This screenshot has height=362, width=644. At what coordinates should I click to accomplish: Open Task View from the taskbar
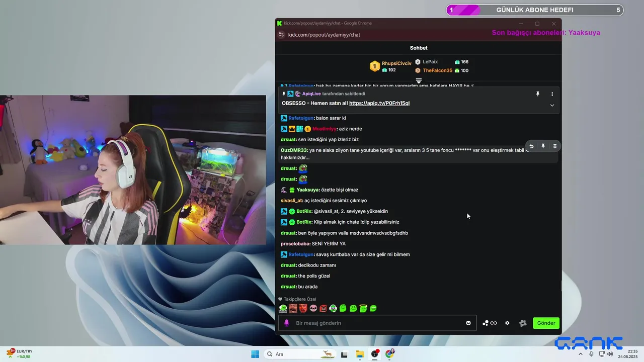[345, 354]
